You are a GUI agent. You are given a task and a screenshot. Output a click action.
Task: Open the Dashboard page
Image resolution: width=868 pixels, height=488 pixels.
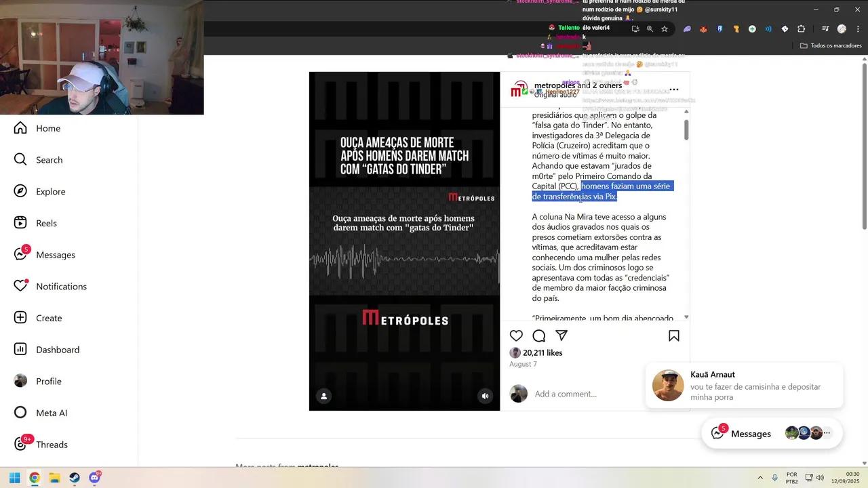47,350
